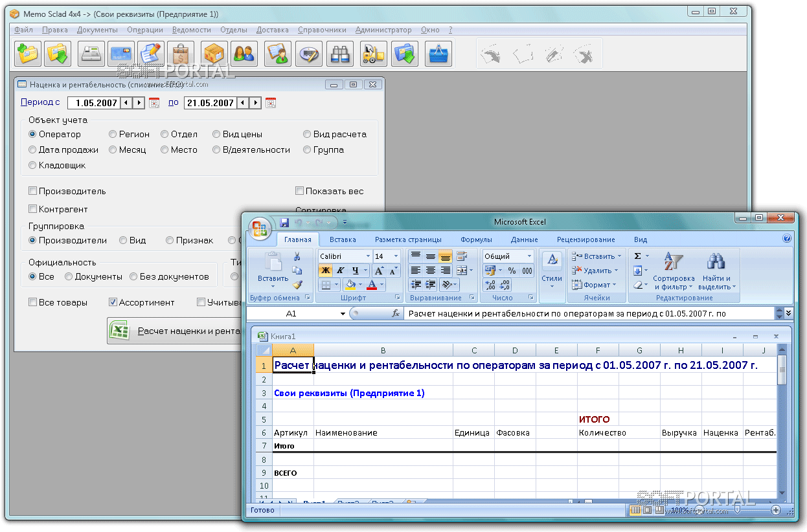Enable the Контрагент checkbox
Screen dimensions: 807x532
tap(58, 210)
